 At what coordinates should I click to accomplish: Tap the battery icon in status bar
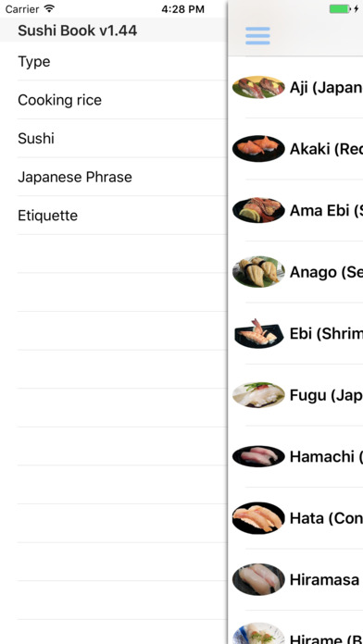point(340,9)
